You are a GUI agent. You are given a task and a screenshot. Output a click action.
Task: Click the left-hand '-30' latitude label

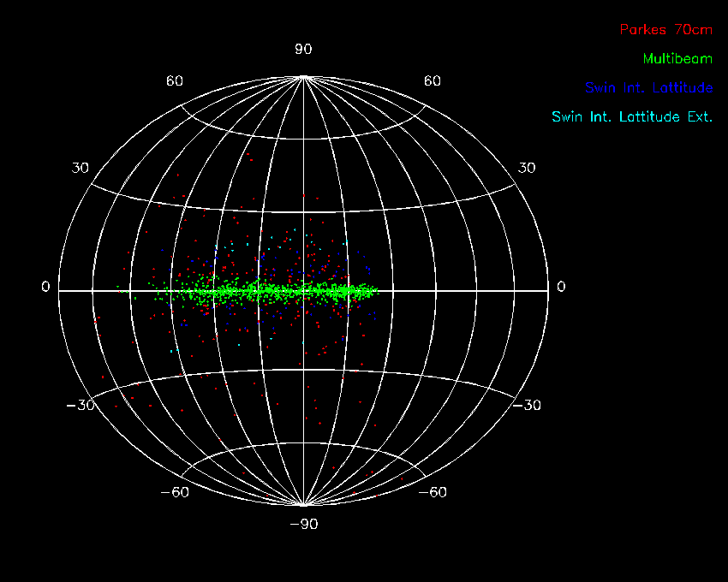[81, 406]
